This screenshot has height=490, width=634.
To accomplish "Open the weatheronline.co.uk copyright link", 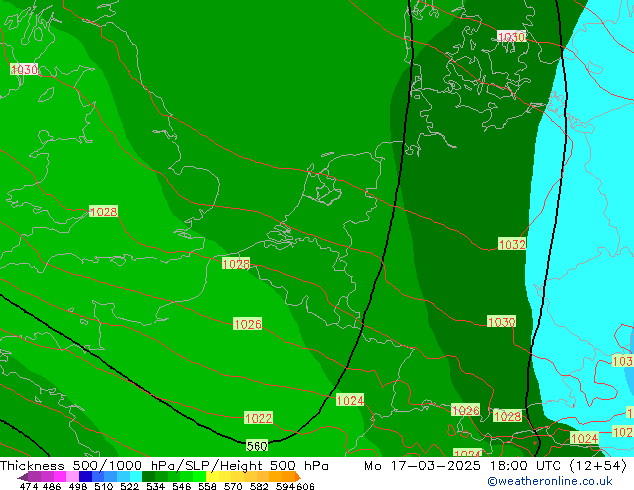I will pos(550,481).
